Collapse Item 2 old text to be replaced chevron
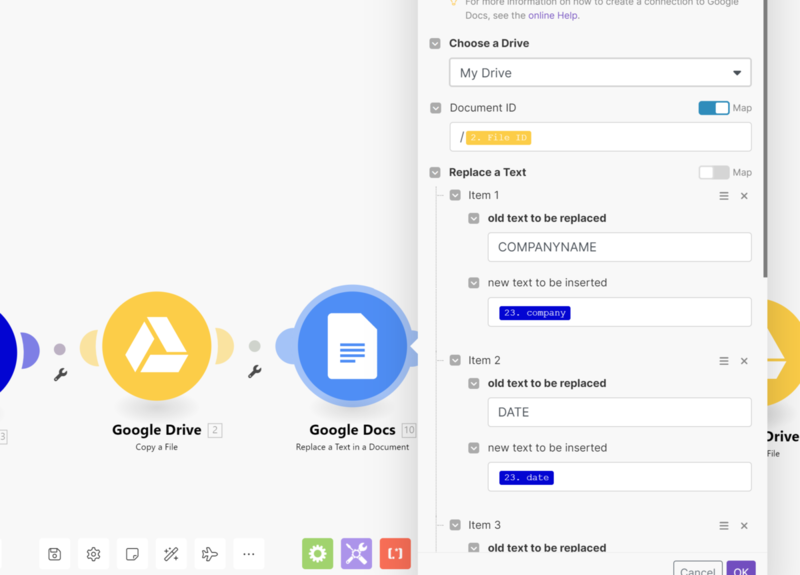This screenshot has width=800, height=575. coord(474,384)
